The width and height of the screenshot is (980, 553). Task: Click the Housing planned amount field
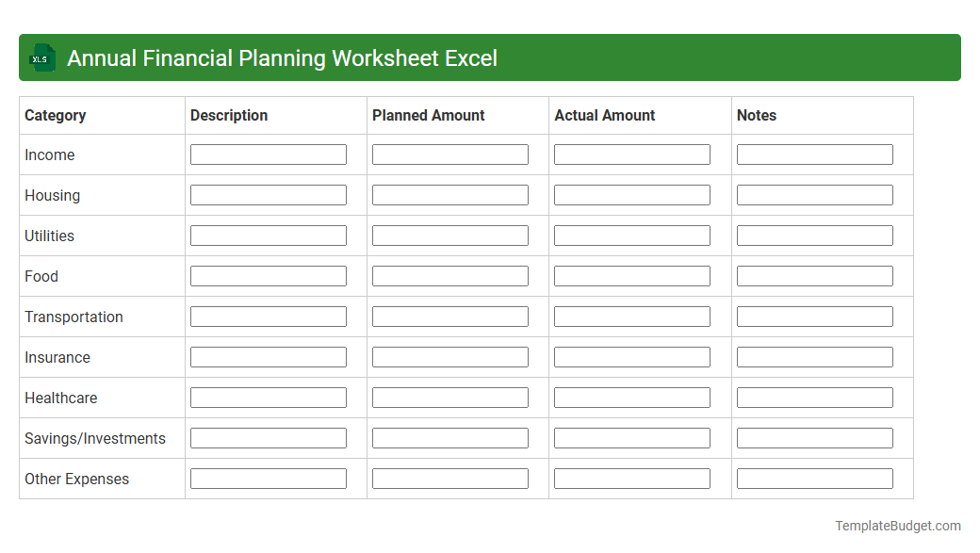click(450, 194)
